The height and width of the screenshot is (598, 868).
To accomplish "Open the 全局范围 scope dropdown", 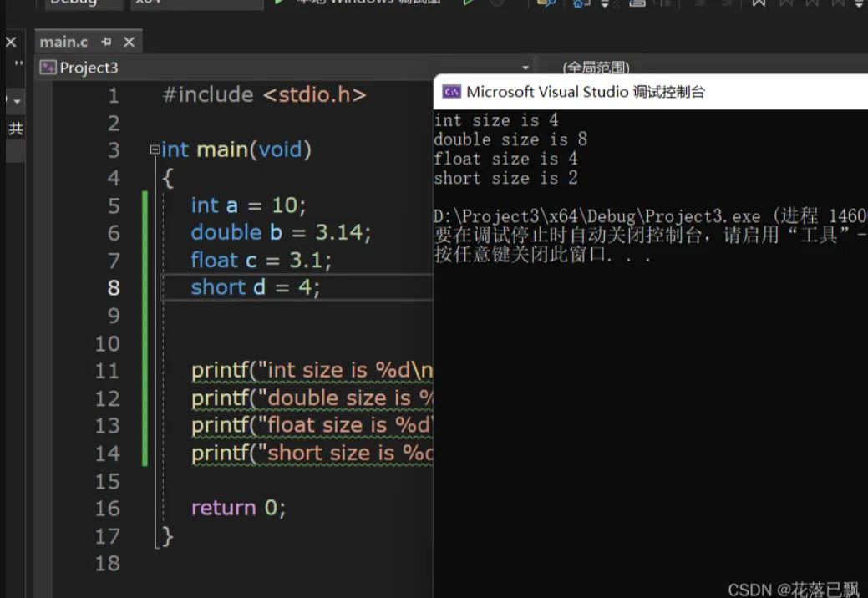I will [x=596, y=68].
